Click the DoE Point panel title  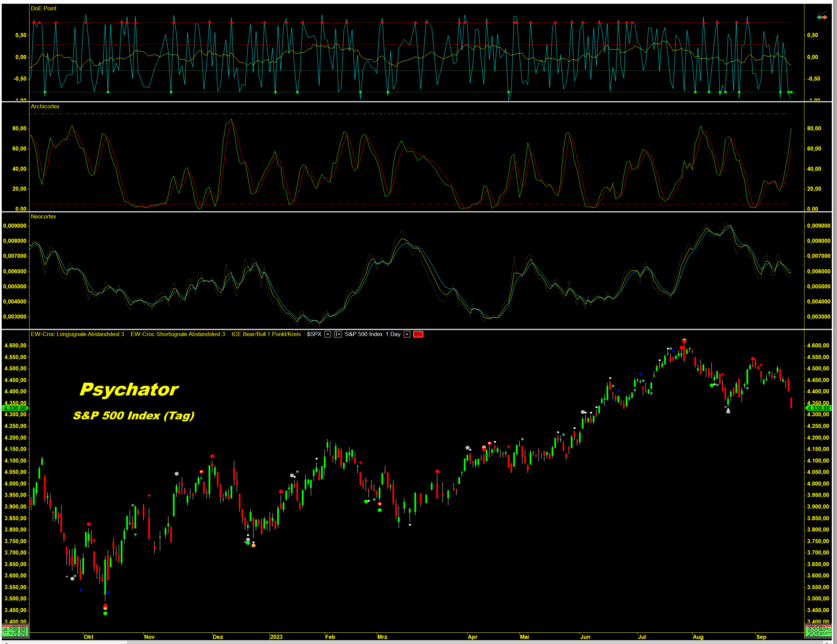point(43,9)
